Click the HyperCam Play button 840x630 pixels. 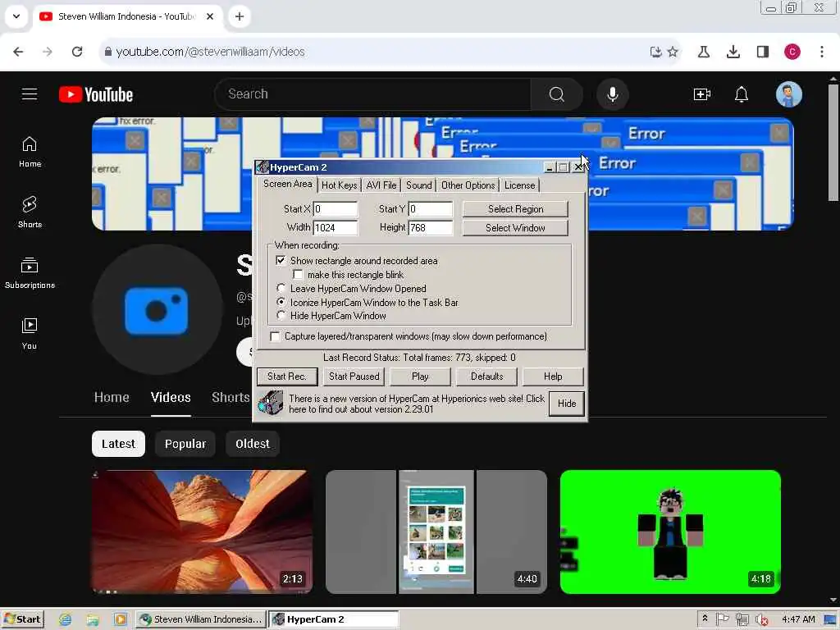420,377
